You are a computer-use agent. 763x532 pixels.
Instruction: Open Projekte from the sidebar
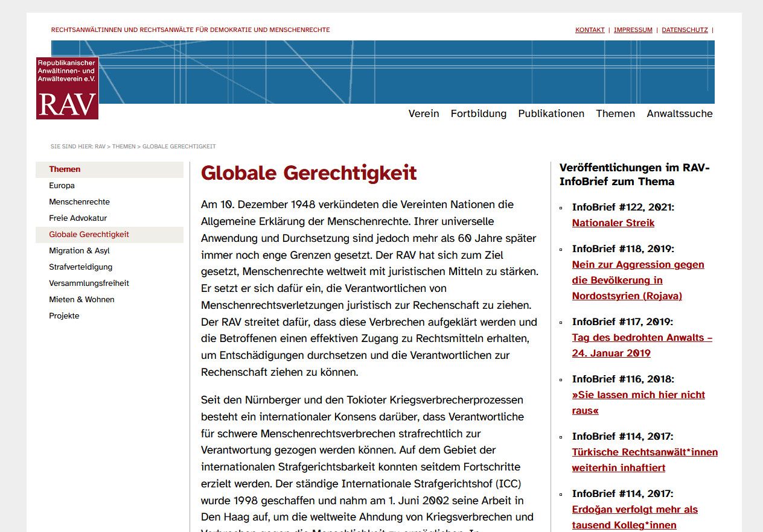coord(65,315)
